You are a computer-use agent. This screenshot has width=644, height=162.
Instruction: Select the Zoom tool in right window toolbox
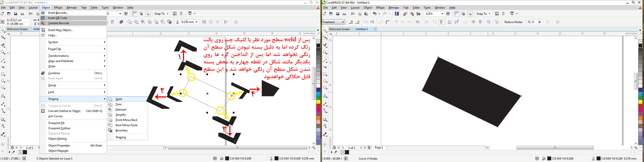(325, 52)
